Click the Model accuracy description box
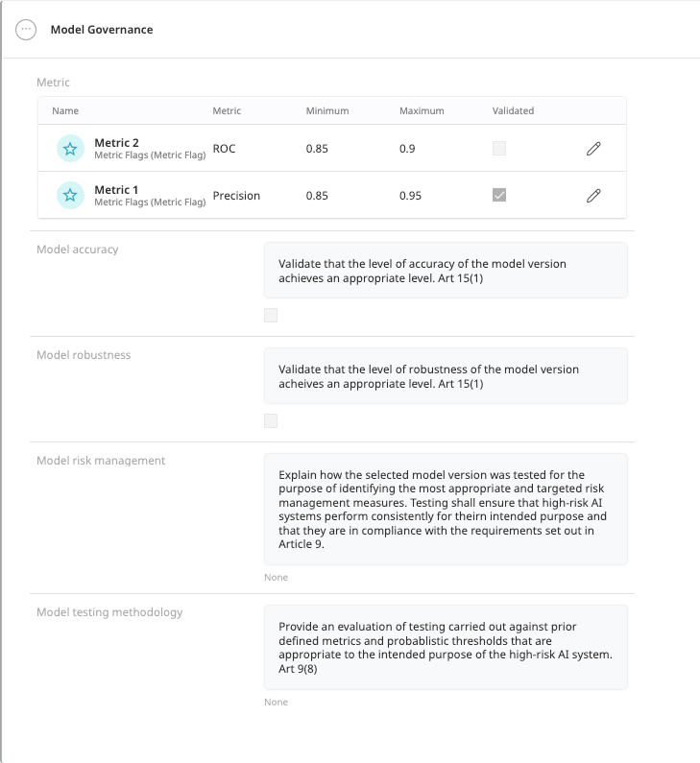 click(x=446, y=271)
